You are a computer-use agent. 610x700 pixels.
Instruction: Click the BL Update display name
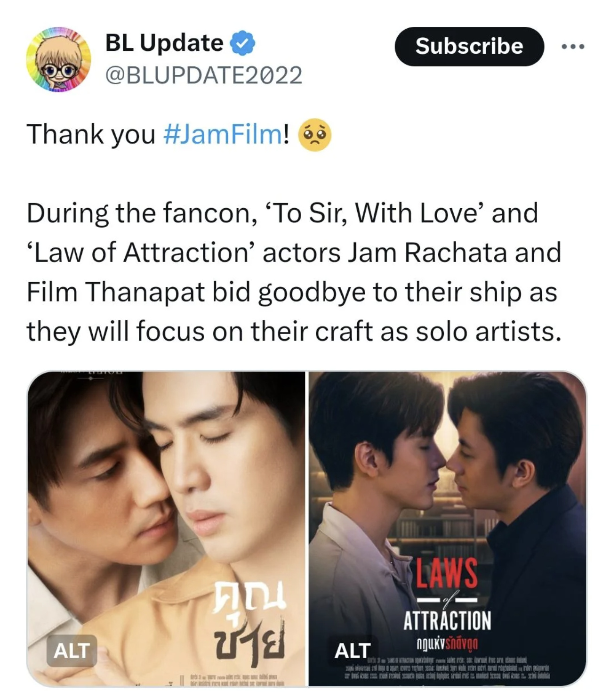[164, 43]
